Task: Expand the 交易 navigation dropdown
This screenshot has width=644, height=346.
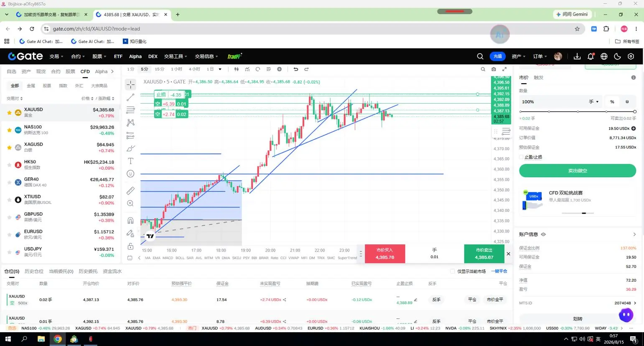Action: (56, 56)
